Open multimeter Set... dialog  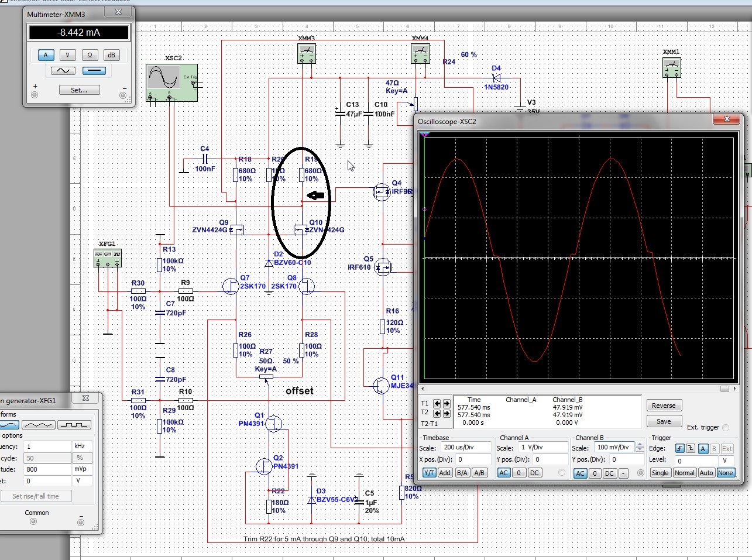click(x=78, y=90)
